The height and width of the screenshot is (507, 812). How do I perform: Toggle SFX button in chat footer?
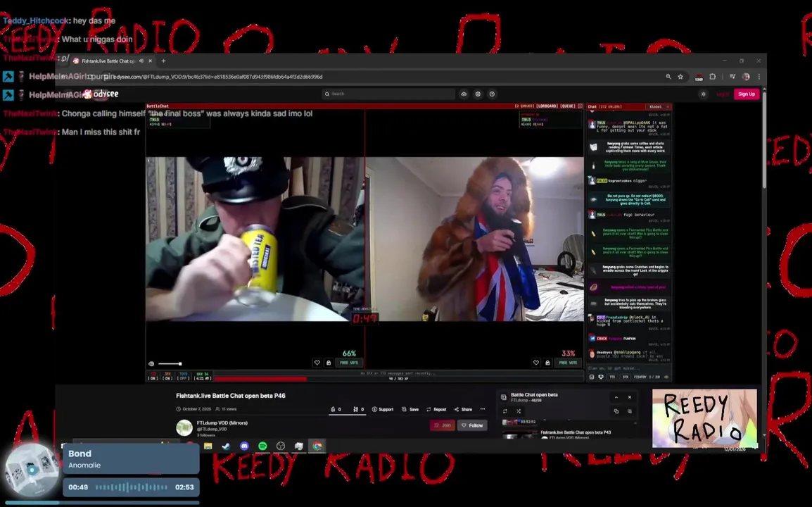[625, 377]
